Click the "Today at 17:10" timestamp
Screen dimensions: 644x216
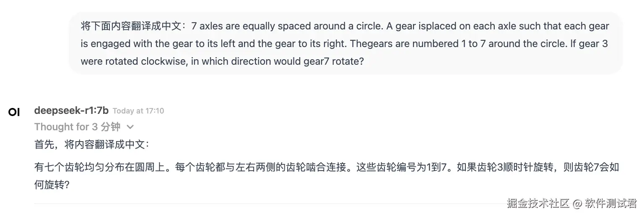click(138, 111)
